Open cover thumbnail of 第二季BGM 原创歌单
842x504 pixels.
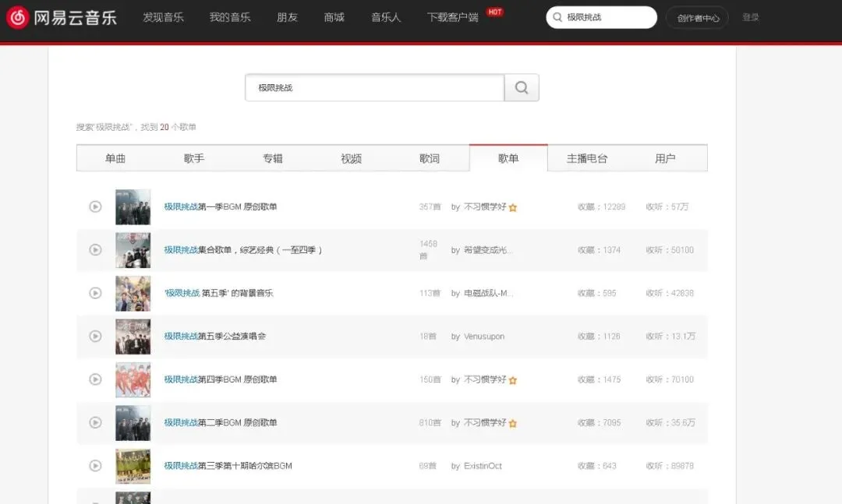point(133,423)
